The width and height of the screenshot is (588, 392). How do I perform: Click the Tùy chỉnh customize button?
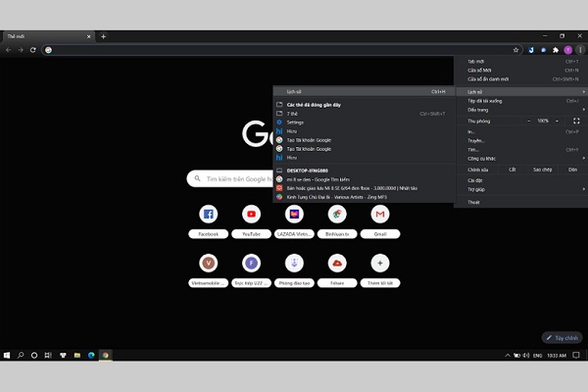[x=562, y=337]
